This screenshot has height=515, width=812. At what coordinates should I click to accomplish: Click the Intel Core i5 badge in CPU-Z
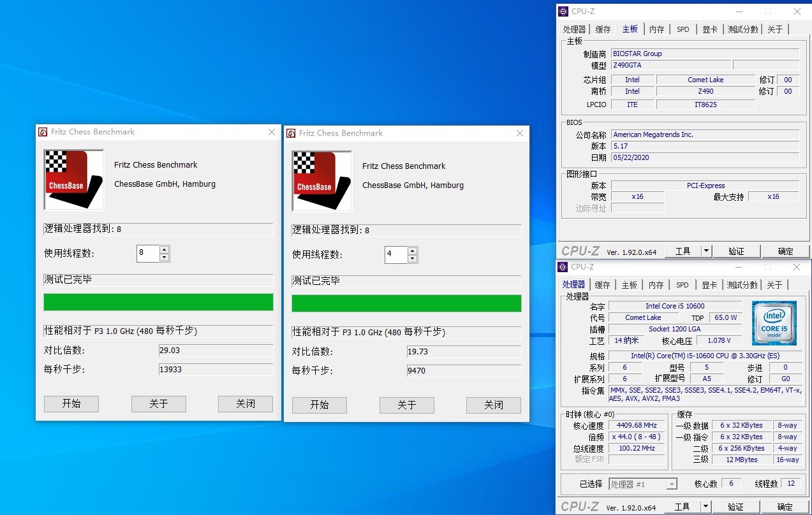pyautogui.click(x=774, y=323)
